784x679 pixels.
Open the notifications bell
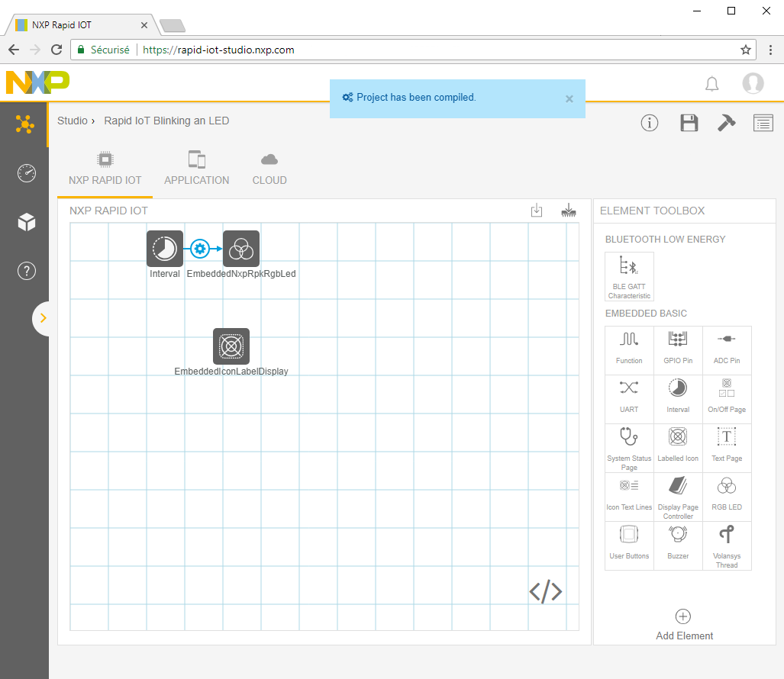711,84
